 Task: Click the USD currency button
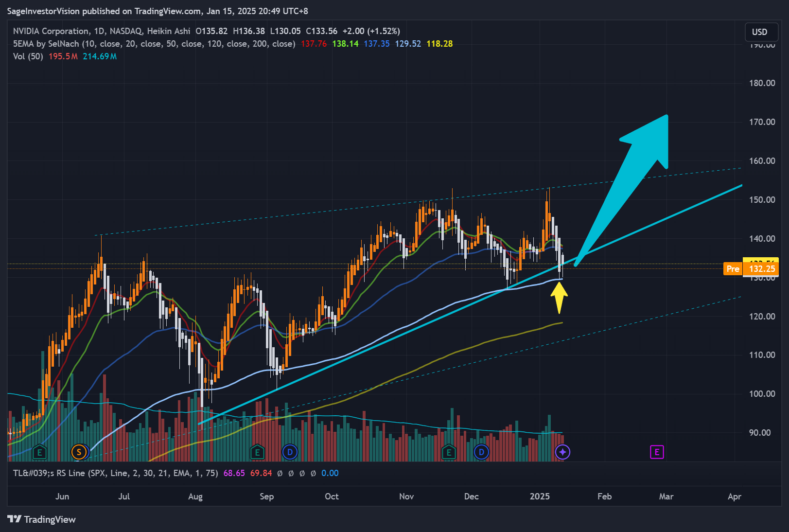[x=761, y=32]
